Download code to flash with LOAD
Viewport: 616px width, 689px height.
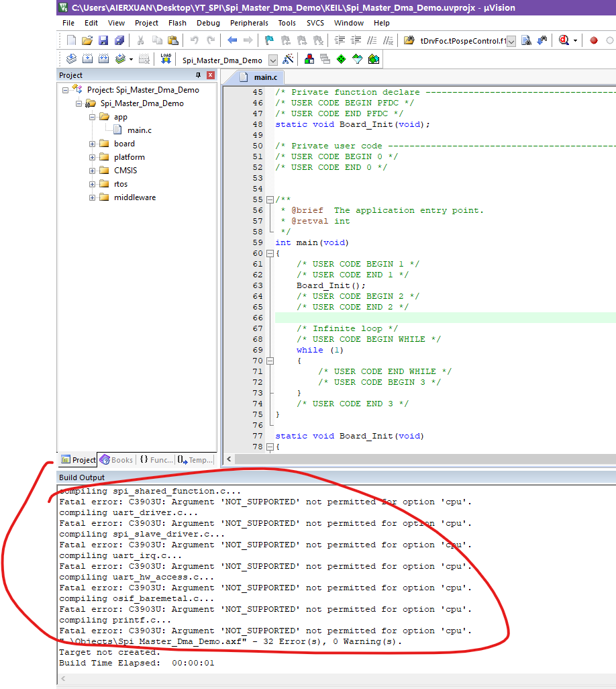[166, 59]
